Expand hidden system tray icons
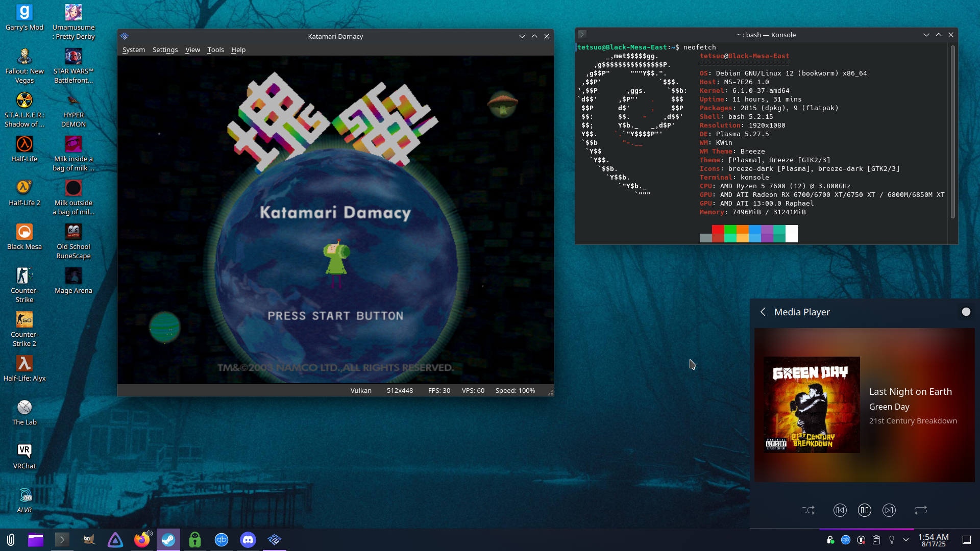 pyautogui.click(x=906, y=540)
